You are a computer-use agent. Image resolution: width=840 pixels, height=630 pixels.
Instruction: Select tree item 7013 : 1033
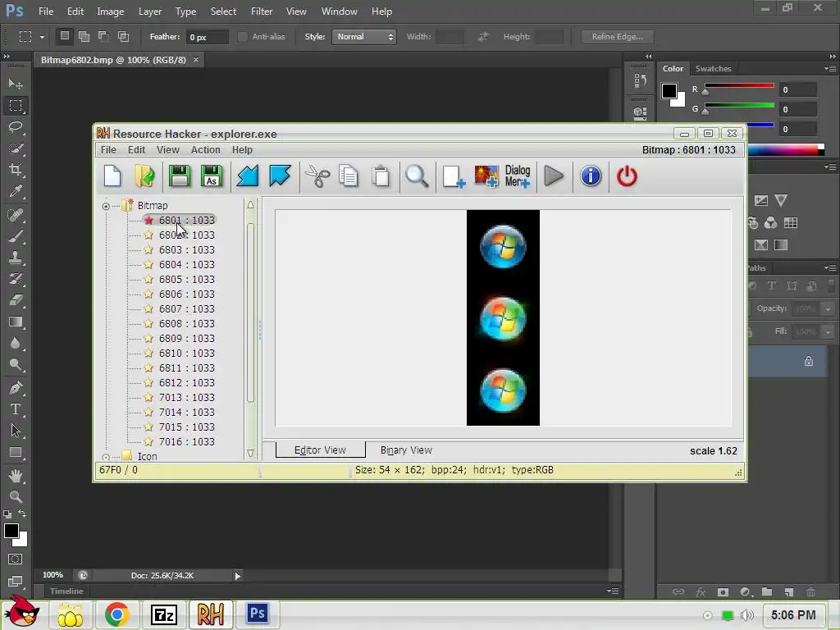[x=186, y=398]
